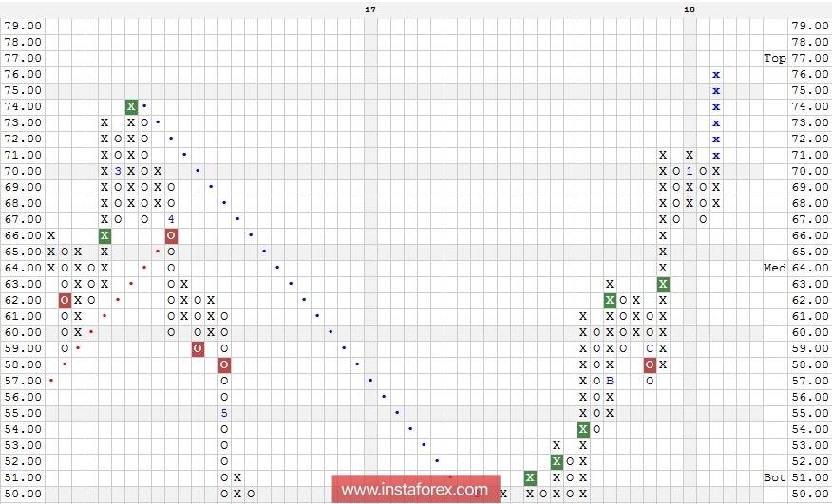Image resolution: width=832 pixels, height=504 pixels.
Task: Click the green X box at 62.00
Action: [x=610, y=300]
